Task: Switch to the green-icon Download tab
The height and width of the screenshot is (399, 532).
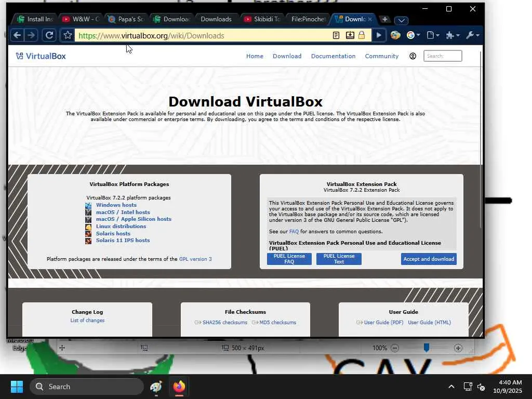Action: tap(171, 19)
